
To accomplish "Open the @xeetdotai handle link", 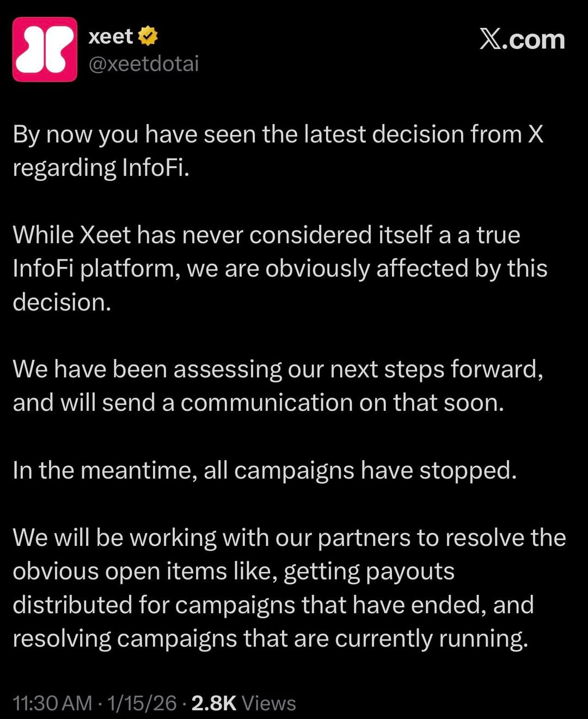I will point(144,64).
